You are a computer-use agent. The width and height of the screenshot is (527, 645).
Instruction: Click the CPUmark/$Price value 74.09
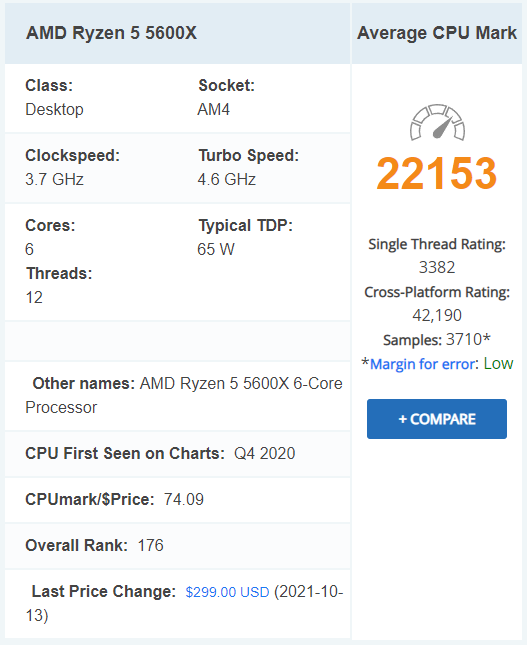click(x=183, y=499)
